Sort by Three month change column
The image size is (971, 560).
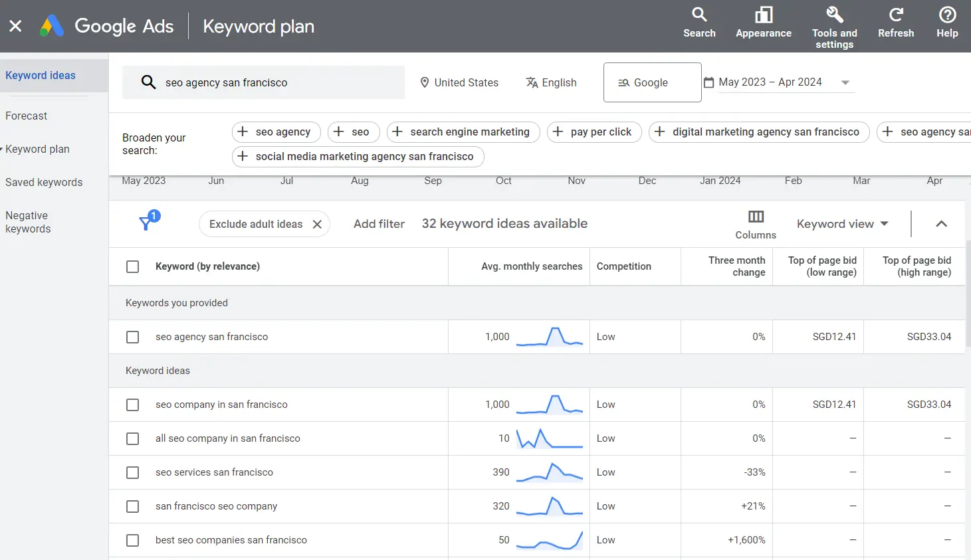736,266
